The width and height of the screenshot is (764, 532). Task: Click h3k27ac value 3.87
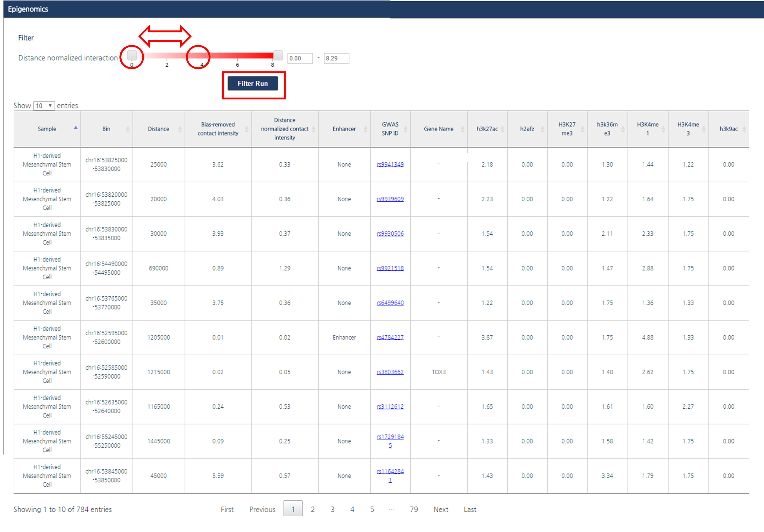point(487,337)
